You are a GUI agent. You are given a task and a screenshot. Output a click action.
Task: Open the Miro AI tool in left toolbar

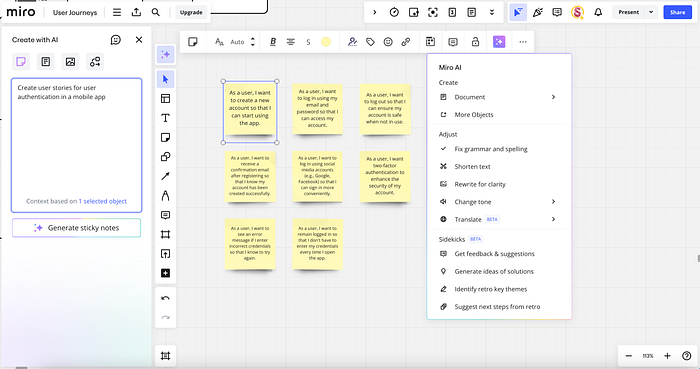pos(166,54)
